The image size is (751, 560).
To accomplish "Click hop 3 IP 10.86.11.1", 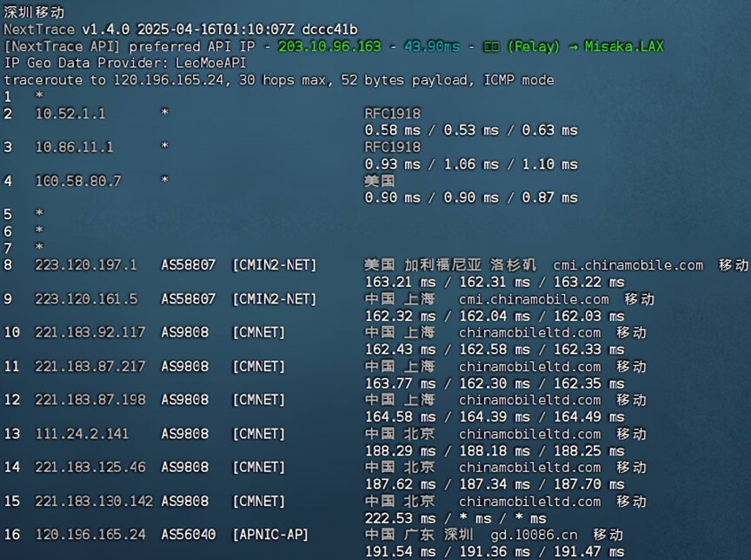I will coord(74,147).
